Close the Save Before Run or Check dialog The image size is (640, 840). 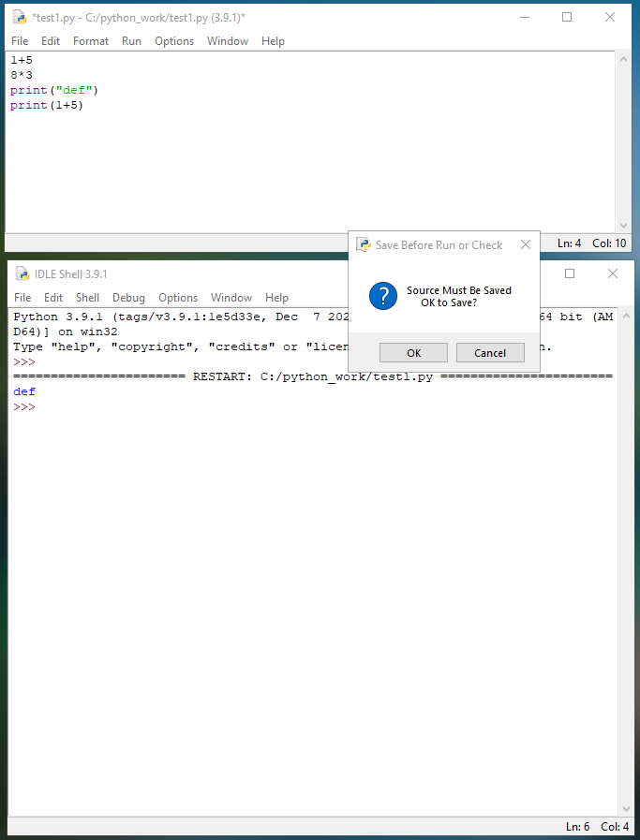tap(526, 245)
